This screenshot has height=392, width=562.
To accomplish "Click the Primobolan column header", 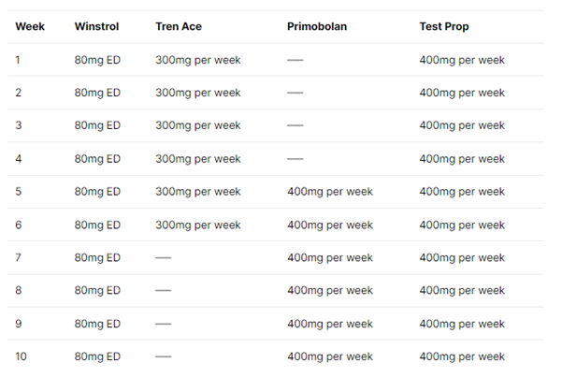I will pyautogui.click(x=317, y=26).
